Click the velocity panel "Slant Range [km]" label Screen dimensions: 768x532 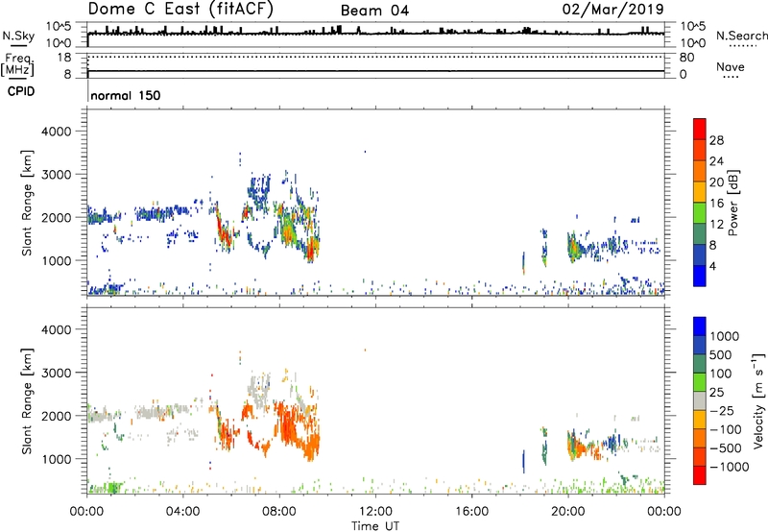coord(27,401)
